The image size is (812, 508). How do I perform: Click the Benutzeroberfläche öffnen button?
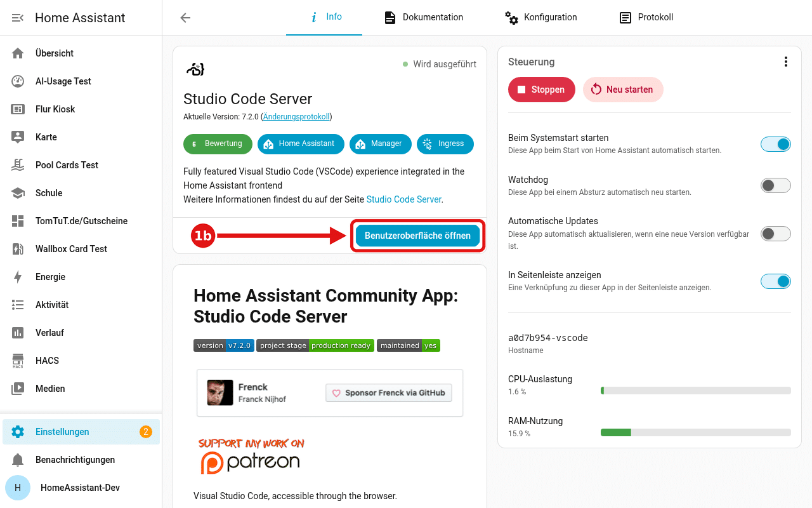[x=417, y=236]
